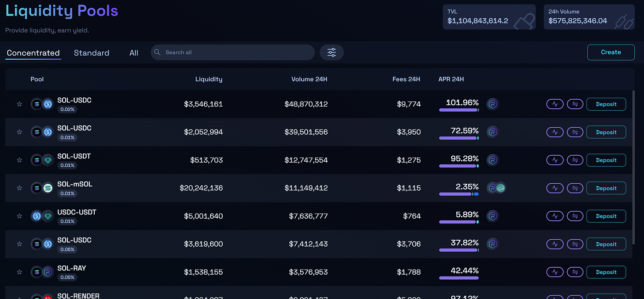The width and height of the screenshot is (644, 299).
Task: Open chart icon for SOL-USDC 0.02% pool
Action: [x=555, y=104]
